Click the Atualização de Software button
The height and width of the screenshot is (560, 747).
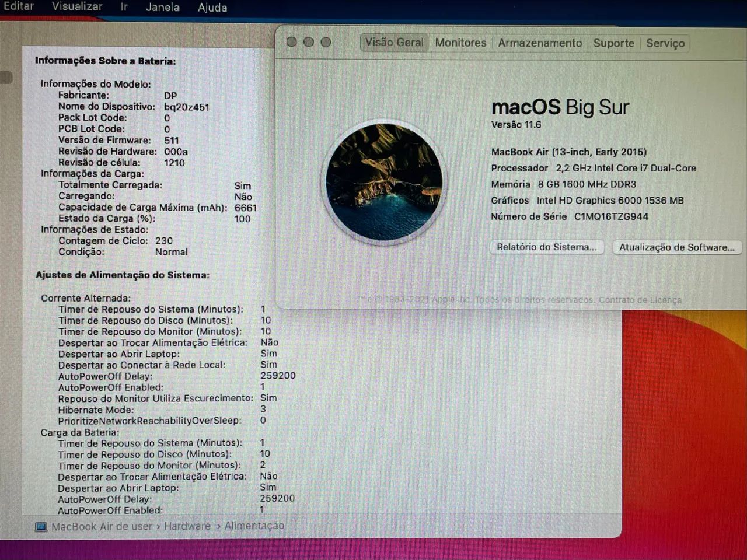[677, 247]
